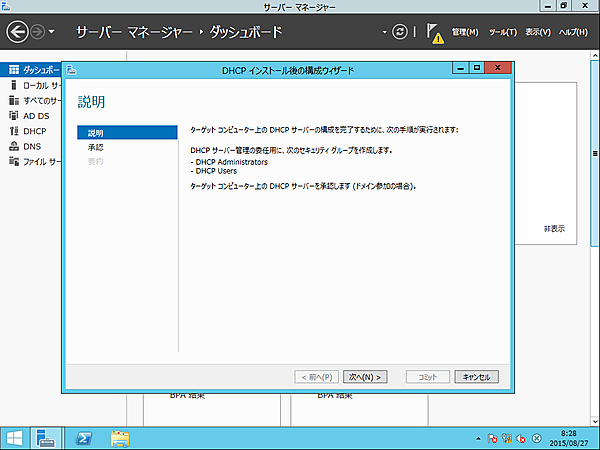The image size is (600, 450).
Task: Select DHCP in the sidebar
Action: (x=31, y=131)
